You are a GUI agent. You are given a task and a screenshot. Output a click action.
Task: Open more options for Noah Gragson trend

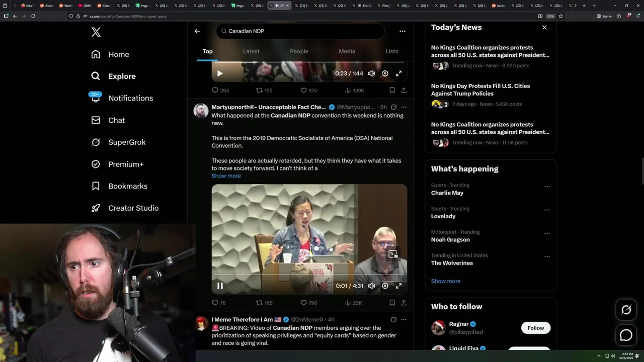tap(547, 233)
